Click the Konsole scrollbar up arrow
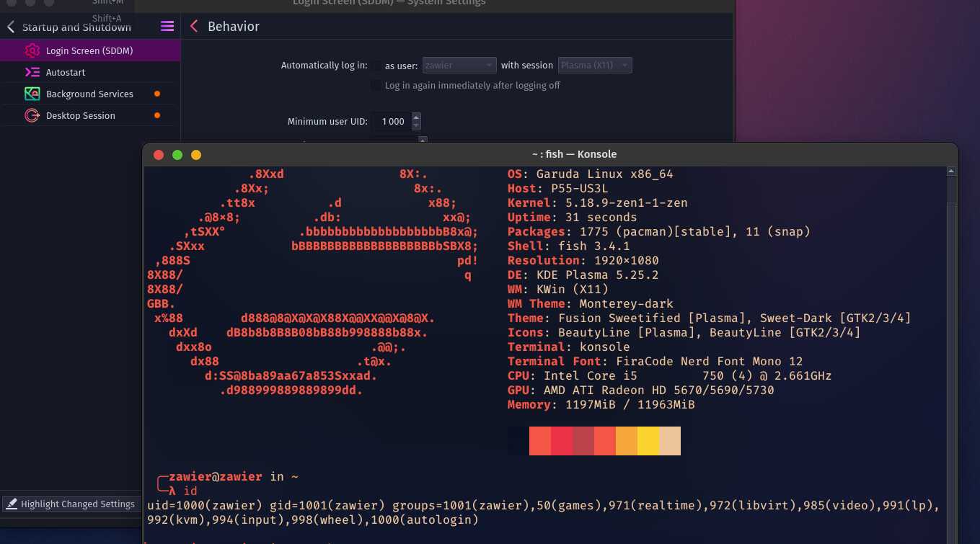 pos(952,171)
